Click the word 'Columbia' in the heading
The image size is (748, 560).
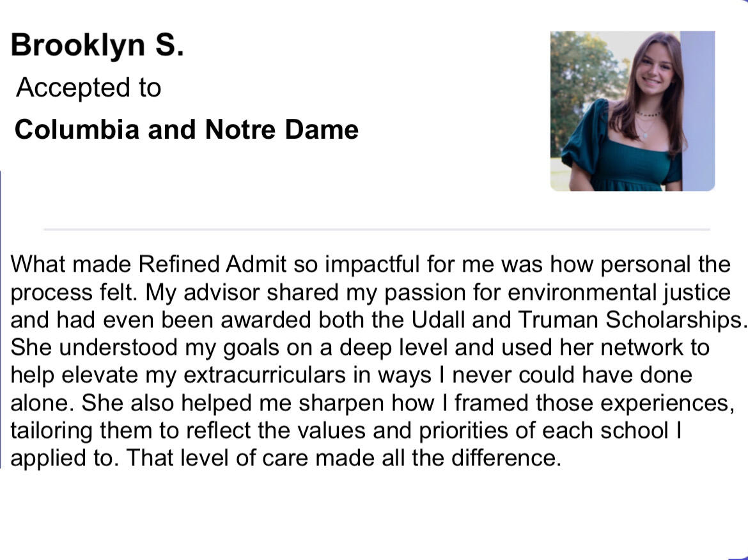(77, 130)
